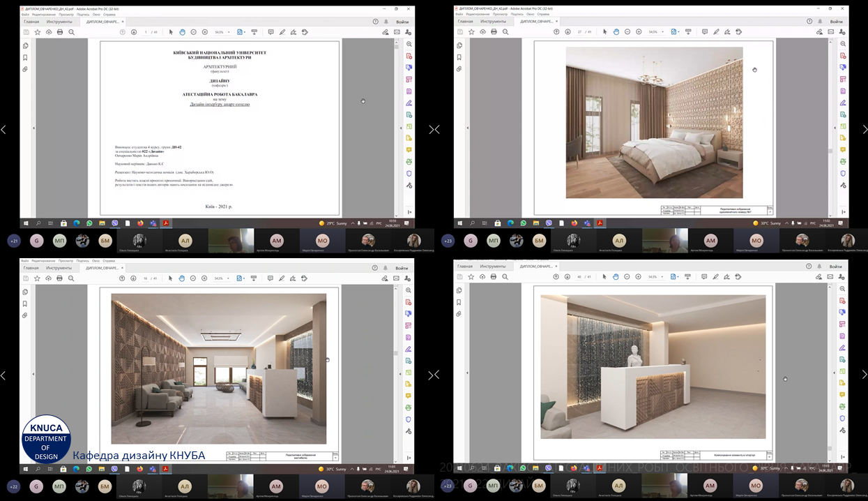Screen dimensions: 868x501
Task: Open Find magnifier in the title page window toolbar
Action: (x=71, y=32)
